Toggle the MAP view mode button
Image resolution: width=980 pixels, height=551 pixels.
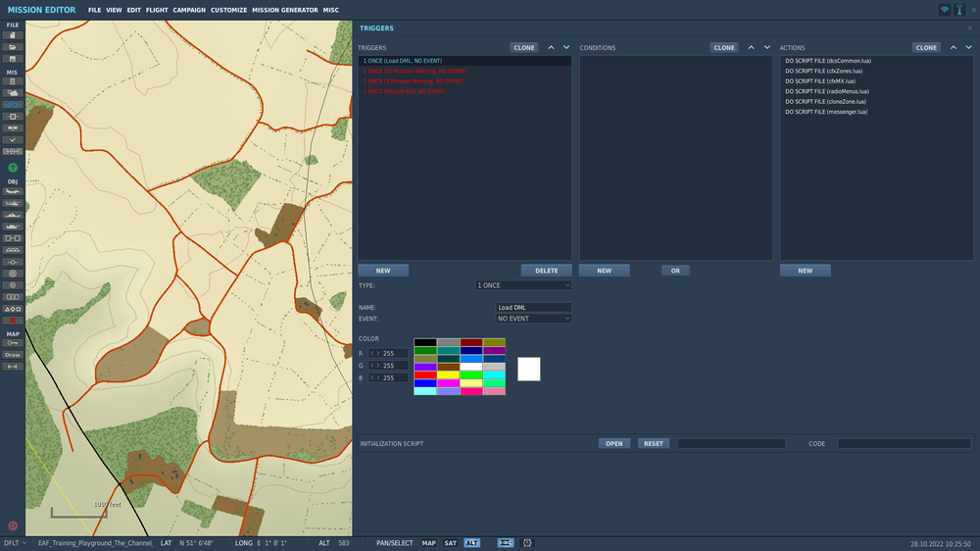(x=429, y=543)
